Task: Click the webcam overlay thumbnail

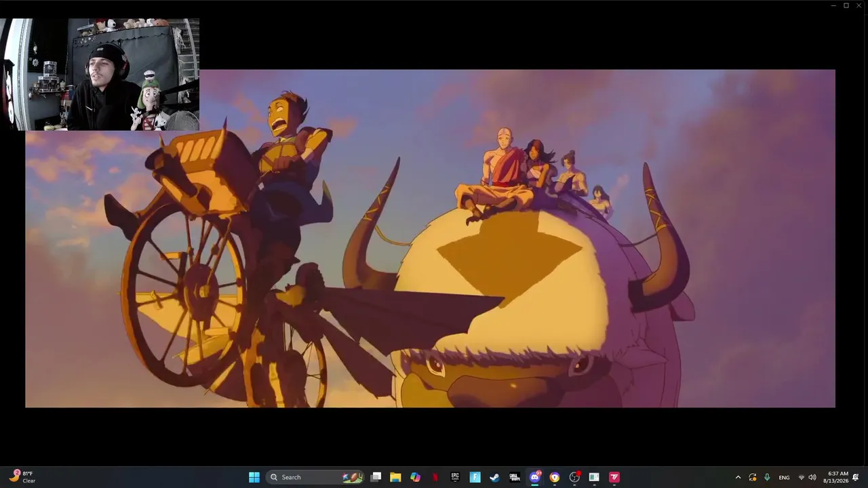Action: pyautogui.click(x=100, y=75)
